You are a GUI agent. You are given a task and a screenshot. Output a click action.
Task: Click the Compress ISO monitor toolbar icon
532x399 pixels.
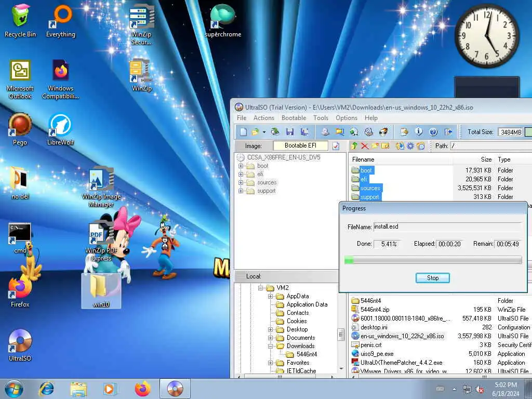click(x=340, y=132)
